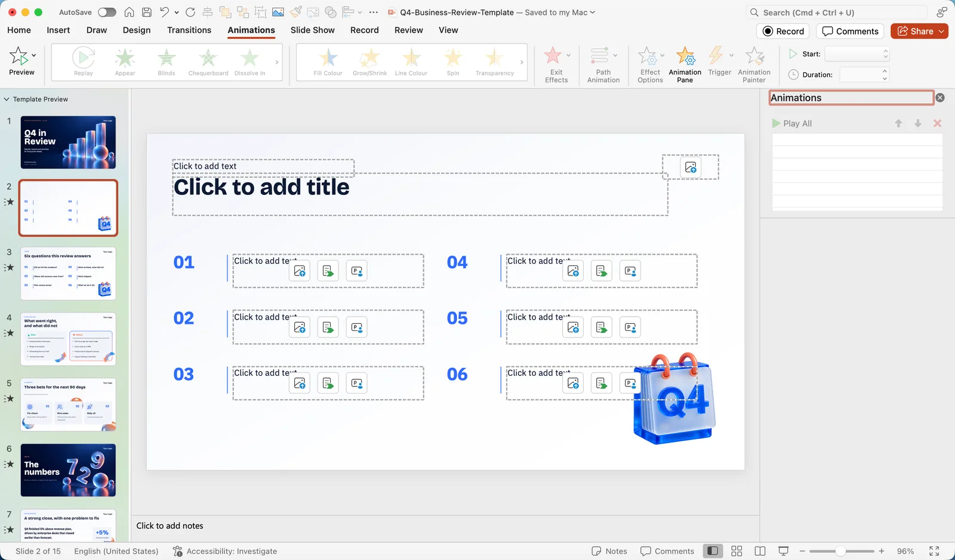Toggle the AutoSave switch
The image size is (955, 560).
pyautogui.click(x=107, y=12)
